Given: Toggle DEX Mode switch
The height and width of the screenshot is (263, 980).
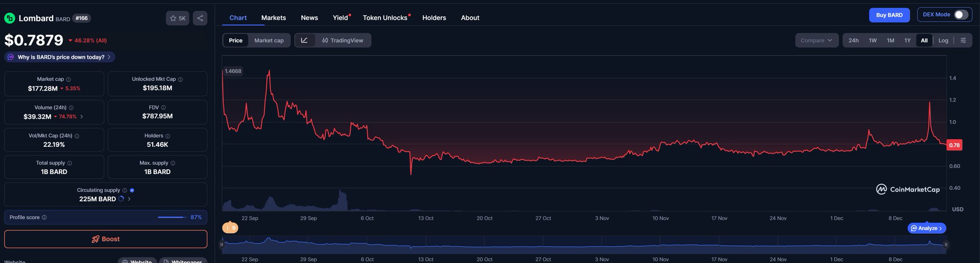Looking at the screenshot, I should coord(961,14).
